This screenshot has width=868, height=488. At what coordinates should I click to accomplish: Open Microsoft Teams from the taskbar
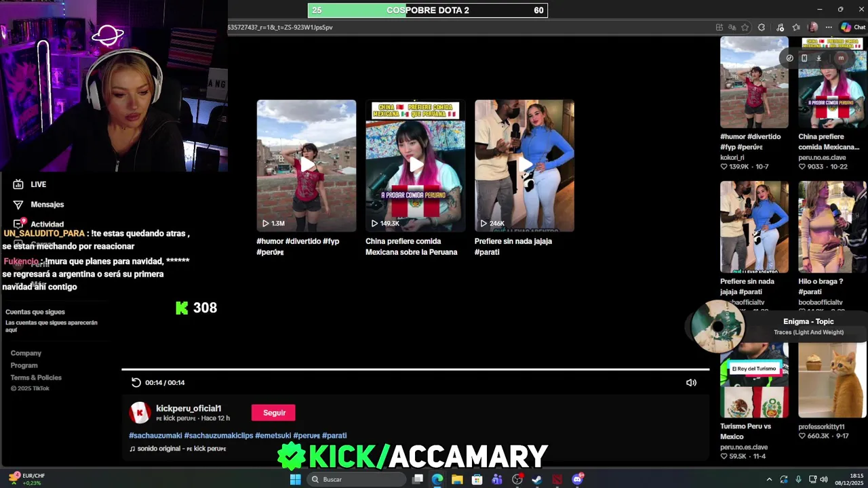(497, 479)
